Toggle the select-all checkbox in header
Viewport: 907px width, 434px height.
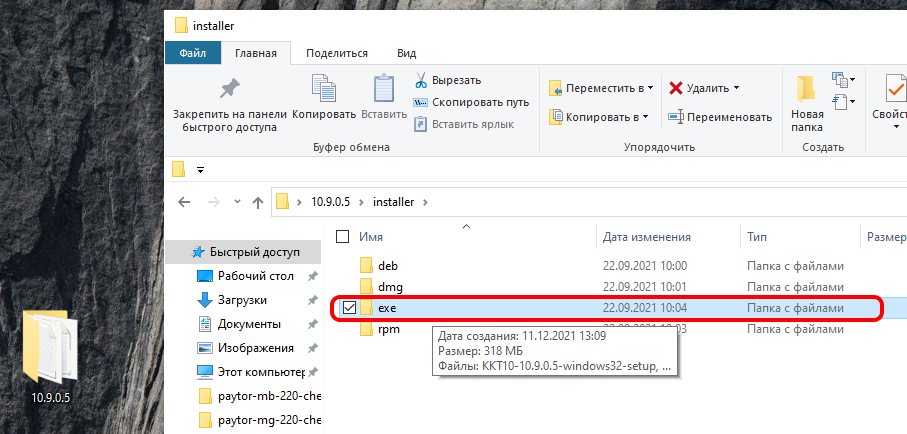coord(343,237)
